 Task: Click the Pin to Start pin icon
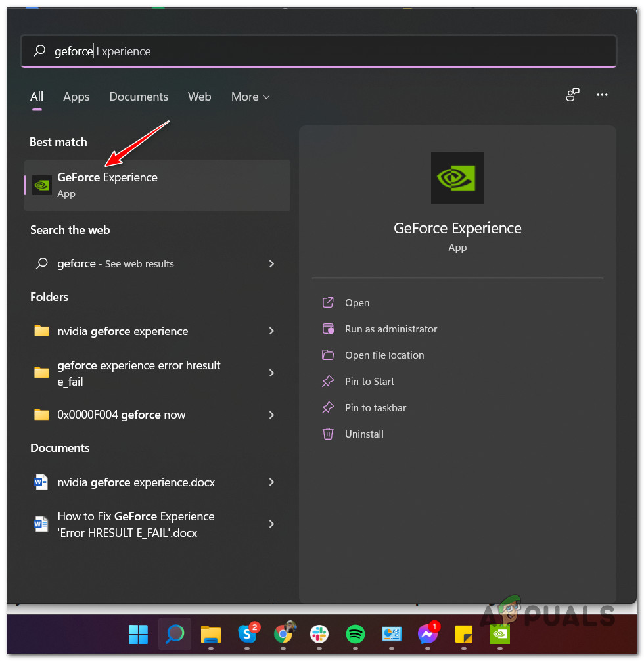coord(328,382)
